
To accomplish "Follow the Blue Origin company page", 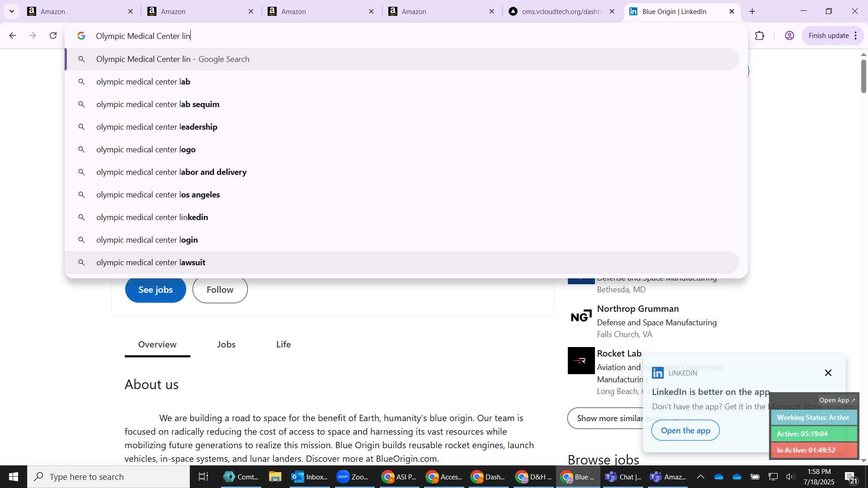I will click(220, 290).
